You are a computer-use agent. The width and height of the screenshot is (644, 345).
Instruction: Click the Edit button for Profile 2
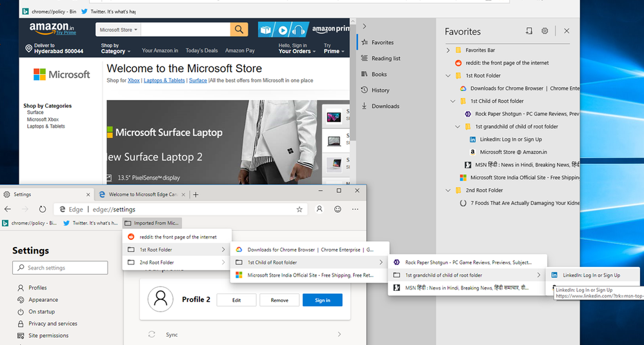click(237, 300)
